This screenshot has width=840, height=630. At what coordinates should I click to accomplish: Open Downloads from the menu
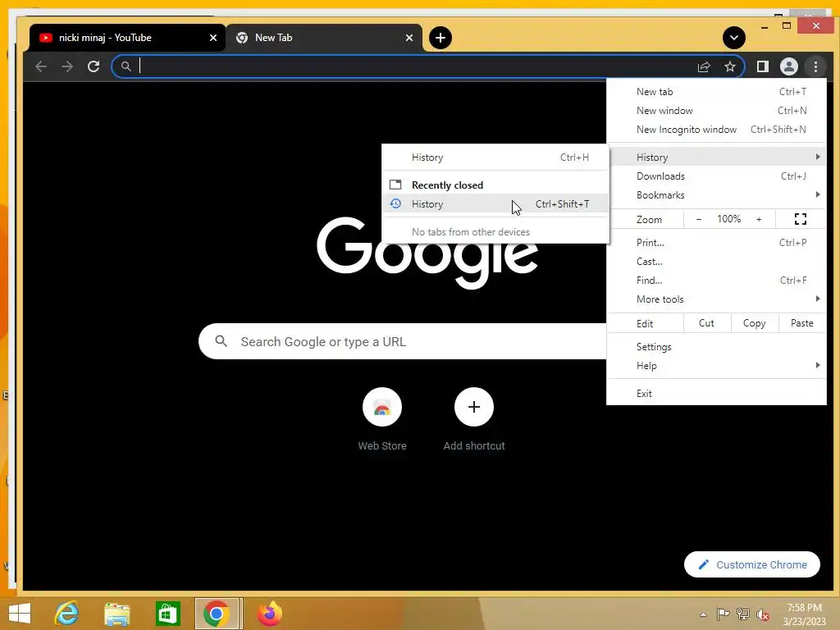pos(716,176)
